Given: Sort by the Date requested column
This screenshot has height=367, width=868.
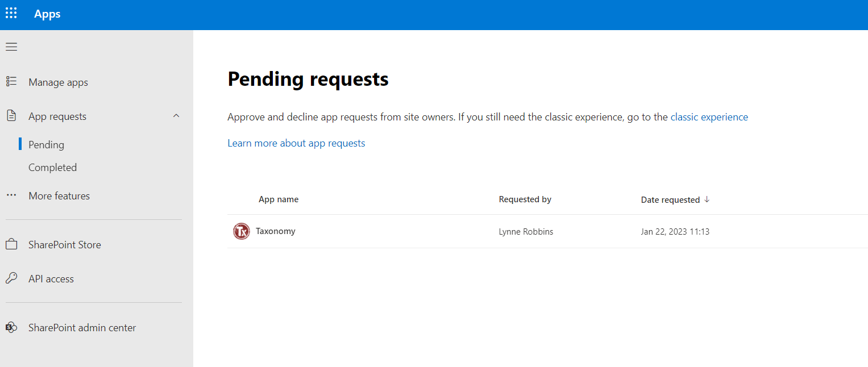Looking at the screenshot, I should coord(670,200).
